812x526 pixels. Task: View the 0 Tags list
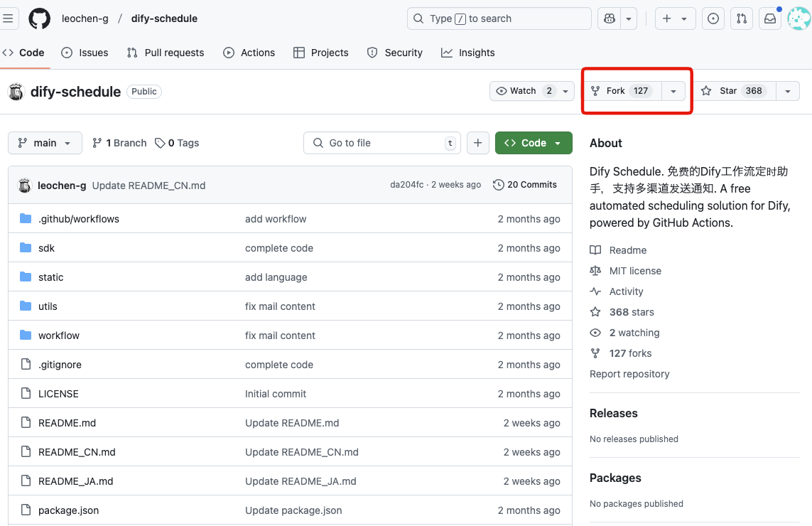pos(177,143)
